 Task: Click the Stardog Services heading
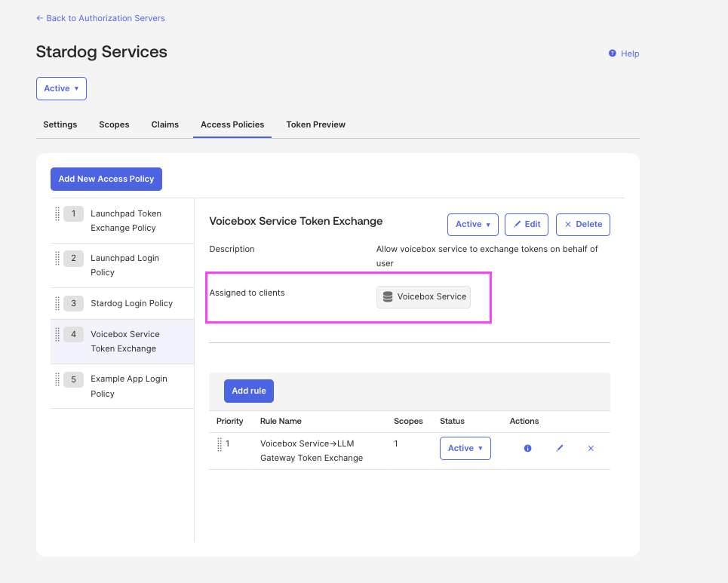pos(102,52)
